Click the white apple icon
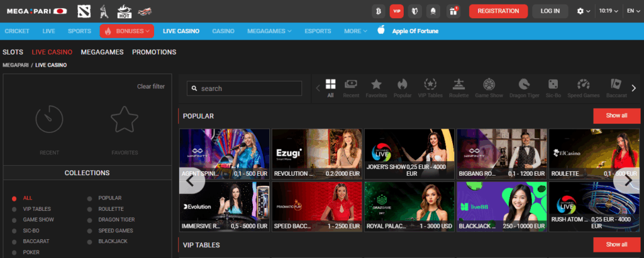This screenshot has height=258, width=644. click(381, 30)
